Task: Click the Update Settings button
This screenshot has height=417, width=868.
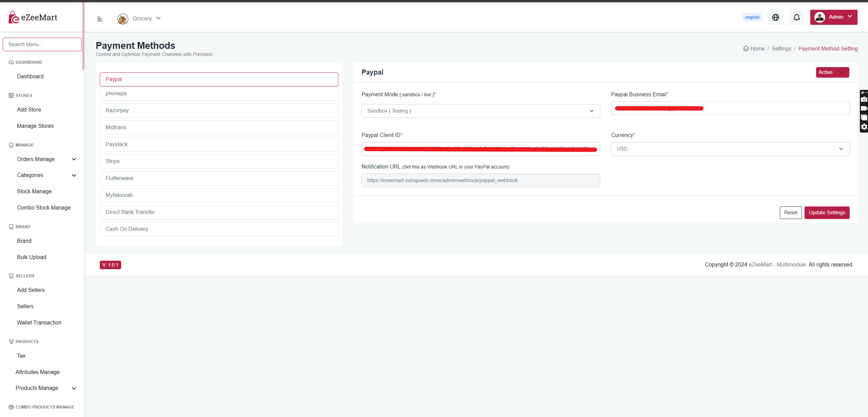Action: tap(827, 213)
